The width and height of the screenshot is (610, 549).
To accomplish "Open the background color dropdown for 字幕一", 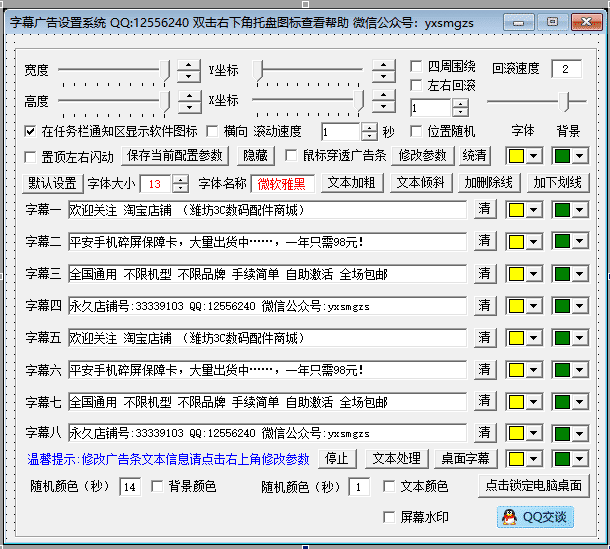I will point(580,210).
